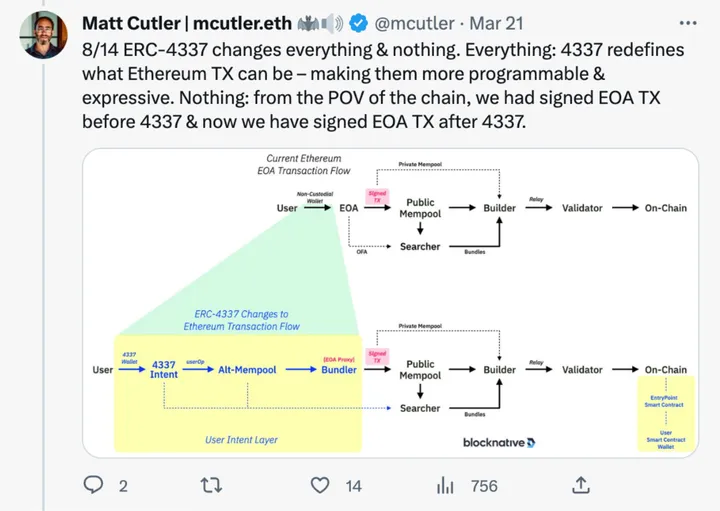
Task: Open the three-dot more options menu
Action: [x=688, y=22]
